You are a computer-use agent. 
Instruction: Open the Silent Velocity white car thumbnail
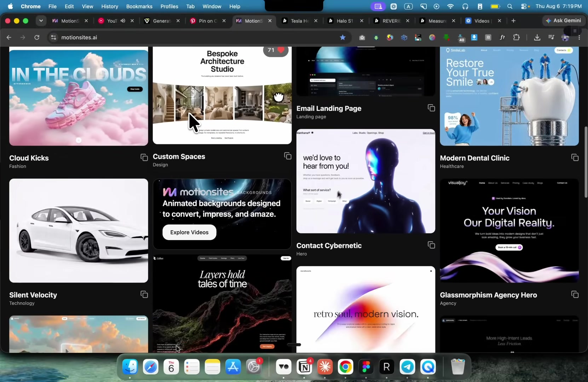pyautogui.click(x=79, y=231)
